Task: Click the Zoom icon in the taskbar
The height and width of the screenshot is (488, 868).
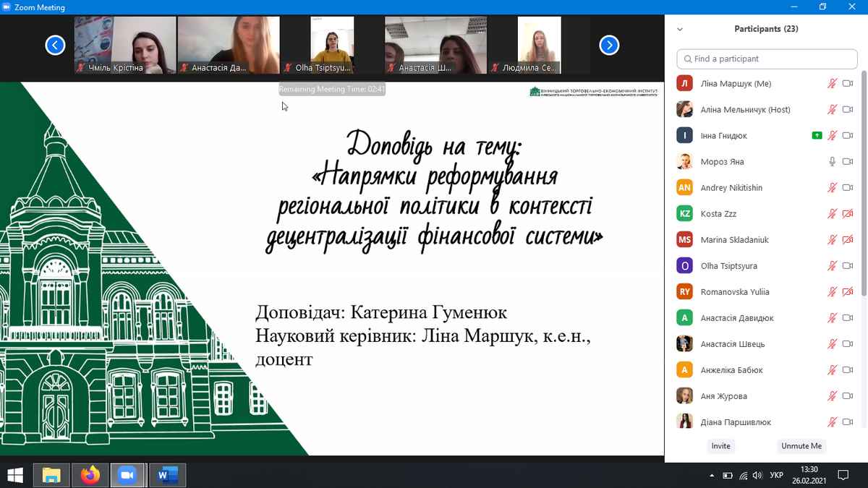Action: 128,475
